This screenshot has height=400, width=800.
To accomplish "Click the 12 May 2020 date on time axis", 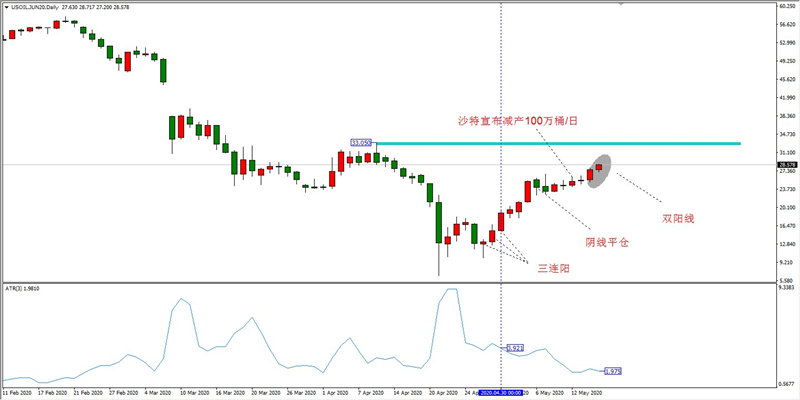I will (x=586, y=393).
